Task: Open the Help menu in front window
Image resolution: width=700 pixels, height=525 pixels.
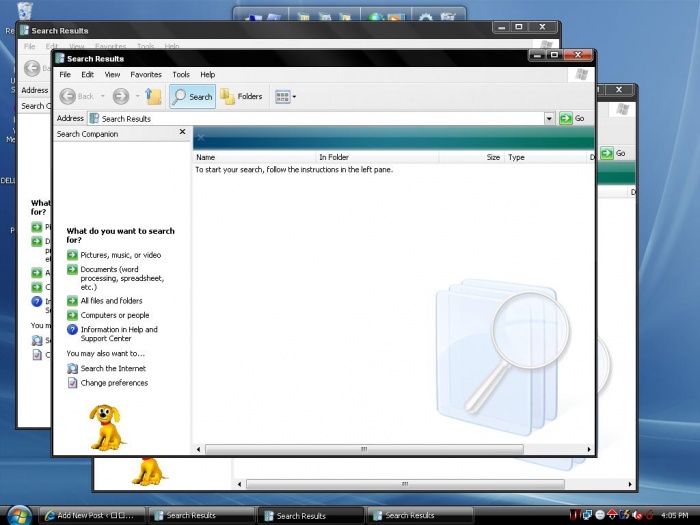Action: (208, 75)
